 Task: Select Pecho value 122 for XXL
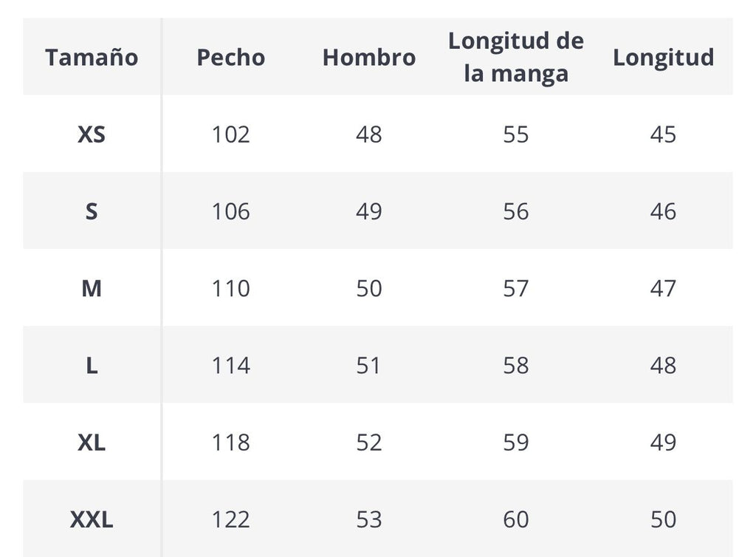(x=230, y=519)
